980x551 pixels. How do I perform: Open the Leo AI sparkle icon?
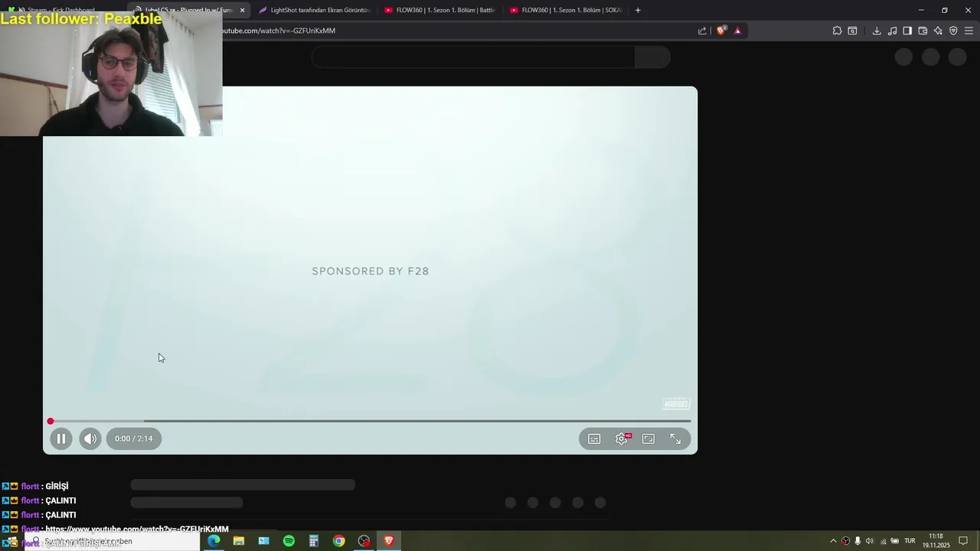(938, 31)
